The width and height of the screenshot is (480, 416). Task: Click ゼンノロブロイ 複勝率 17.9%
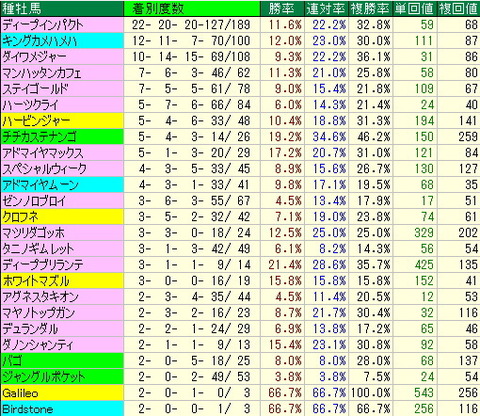[373, 201]
